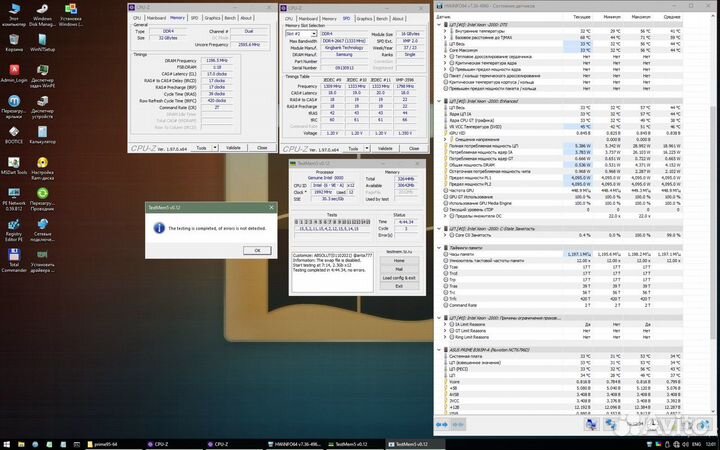Screen dimensions: 720x450
Task: Open the Настройка Ram-диска desktop icon
Action: pos(42,168)
